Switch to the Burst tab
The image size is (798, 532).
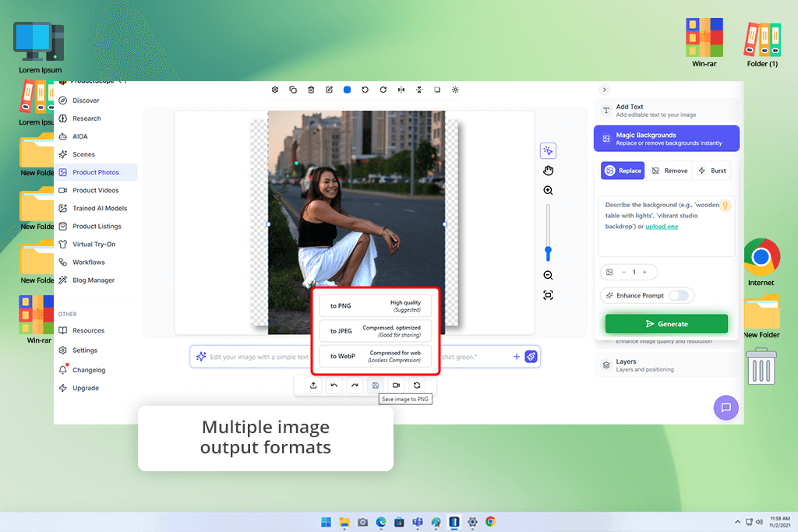712,171
